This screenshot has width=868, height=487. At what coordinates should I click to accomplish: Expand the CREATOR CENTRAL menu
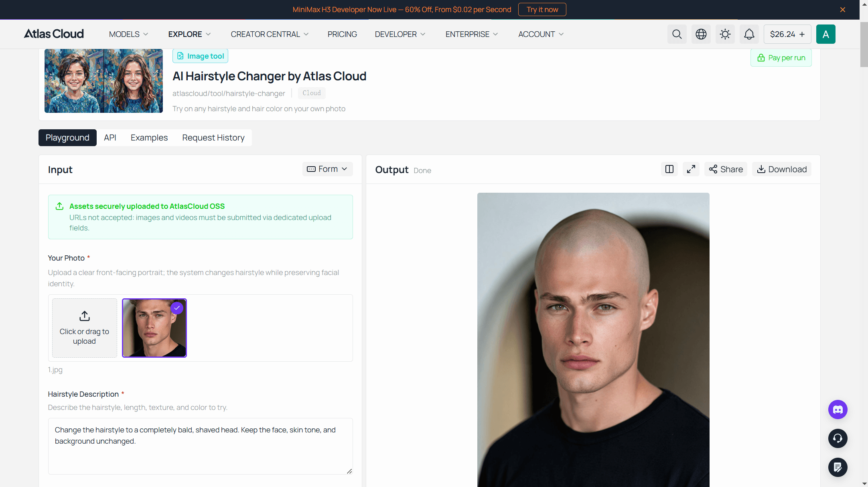click(270, 34)
